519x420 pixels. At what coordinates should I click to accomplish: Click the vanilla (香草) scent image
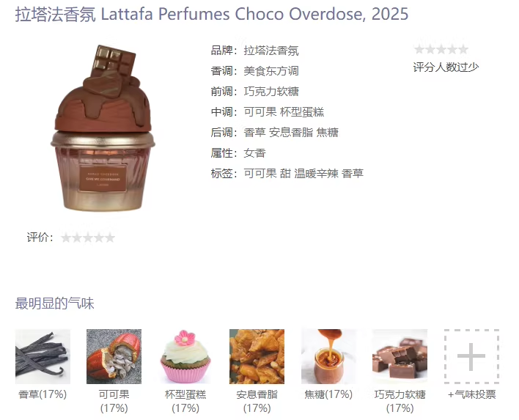coord(43,356)
